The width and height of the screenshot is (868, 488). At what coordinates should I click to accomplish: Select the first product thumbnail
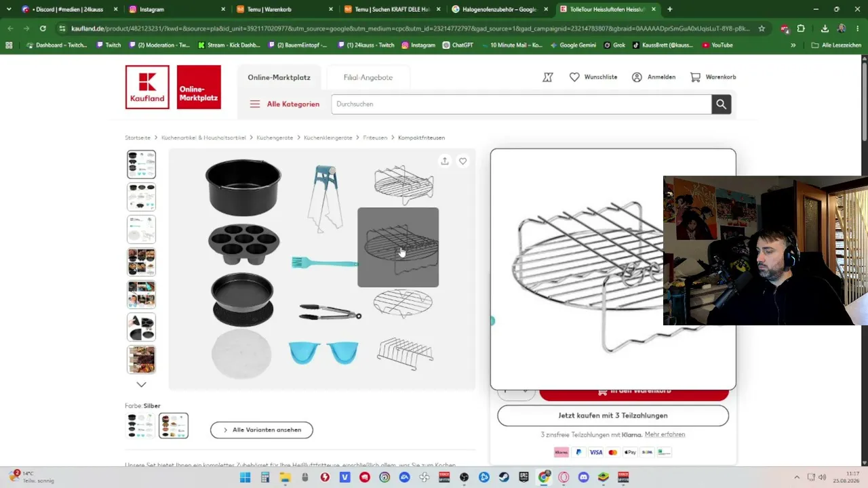pyautogui.click(x=141, y=165)
